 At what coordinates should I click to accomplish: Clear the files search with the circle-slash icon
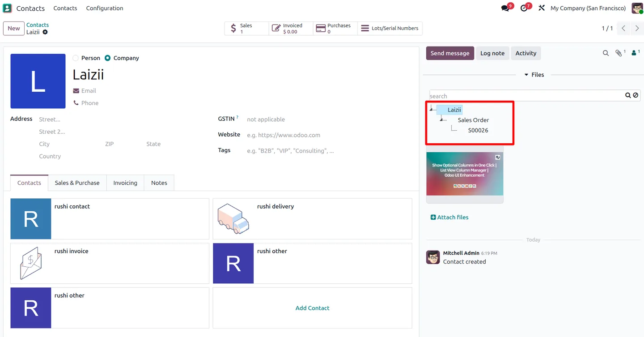(636, 95)
